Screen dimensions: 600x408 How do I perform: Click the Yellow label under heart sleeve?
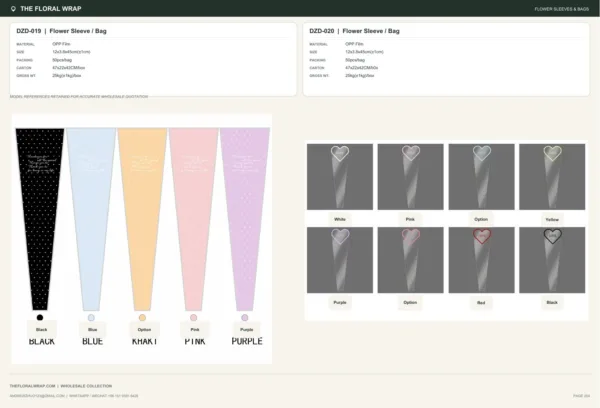(x=552, y=220)
